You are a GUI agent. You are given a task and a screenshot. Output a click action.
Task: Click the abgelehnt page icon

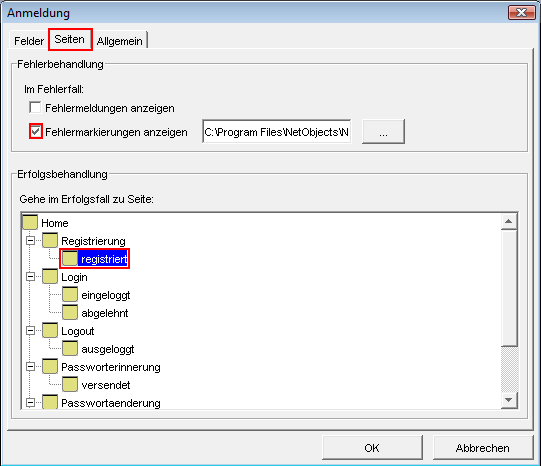coord(70,313)
